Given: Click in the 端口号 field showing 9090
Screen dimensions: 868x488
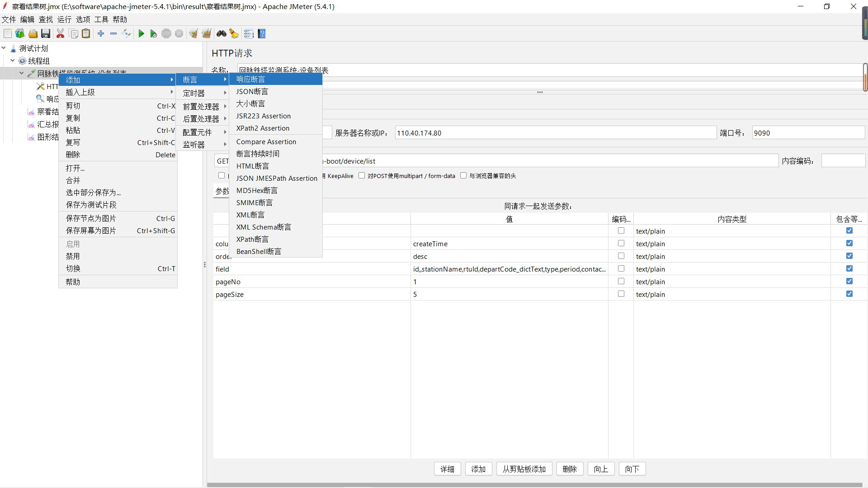Looking at the screenshot, I should coord(807,133).
